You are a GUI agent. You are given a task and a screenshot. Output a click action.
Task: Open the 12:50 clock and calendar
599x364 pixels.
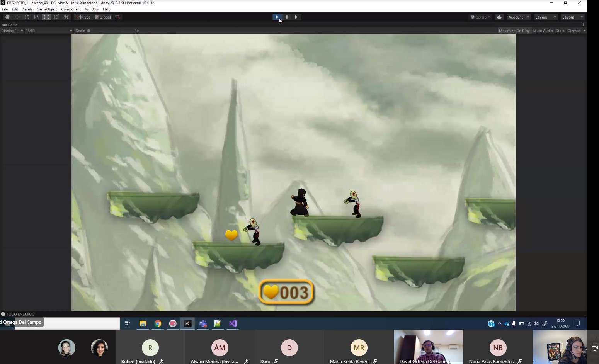(x=560, y=323)
